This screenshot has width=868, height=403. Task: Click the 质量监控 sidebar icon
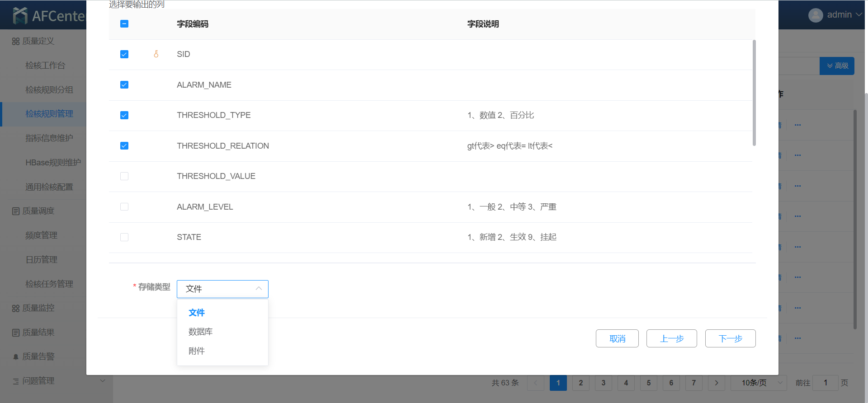point(16,309)
